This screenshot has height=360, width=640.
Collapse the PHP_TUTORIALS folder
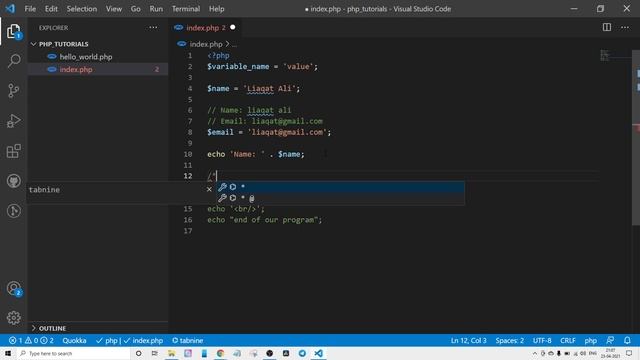coord(33,44)
